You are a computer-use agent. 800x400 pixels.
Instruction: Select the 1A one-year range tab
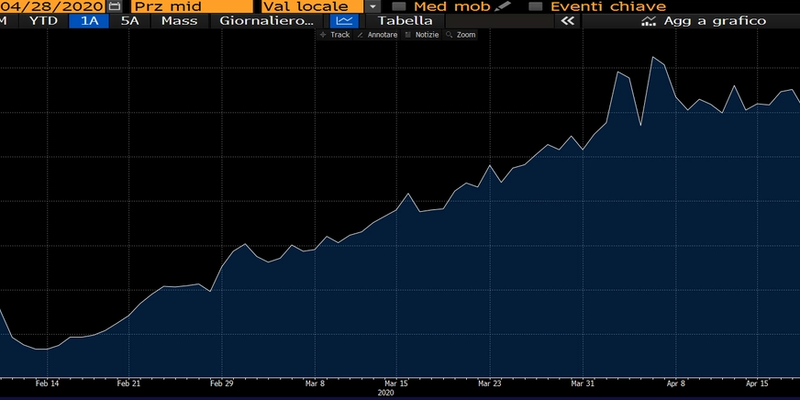click(x=89, y=21)
